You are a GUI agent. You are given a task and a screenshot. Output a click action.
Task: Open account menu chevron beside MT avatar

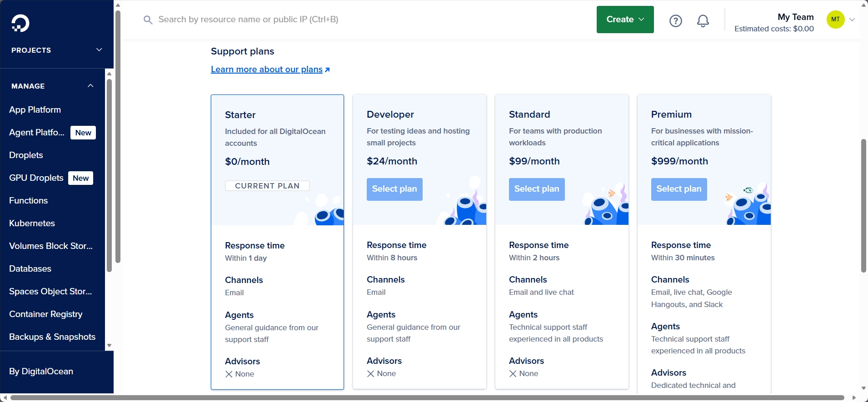pos(852,20)
